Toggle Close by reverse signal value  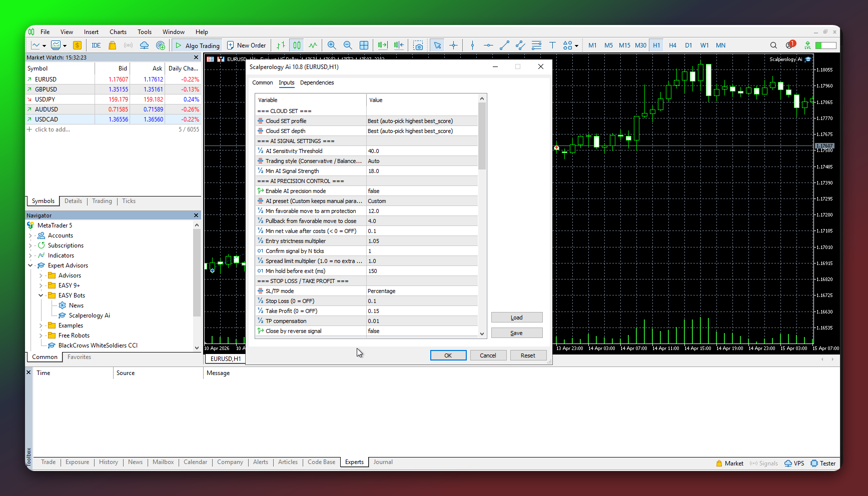pos(422,330)
